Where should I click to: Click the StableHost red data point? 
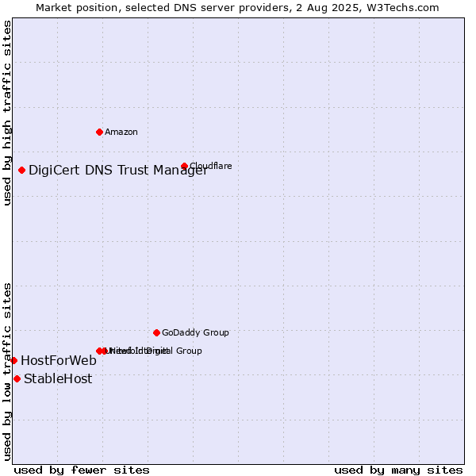17,379
